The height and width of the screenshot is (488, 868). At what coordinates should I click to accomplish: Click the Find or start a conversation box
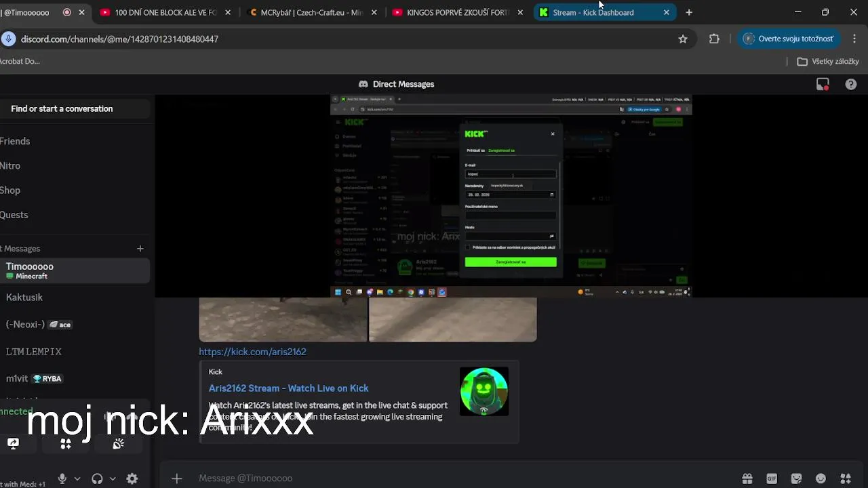(x=73, y=108)
